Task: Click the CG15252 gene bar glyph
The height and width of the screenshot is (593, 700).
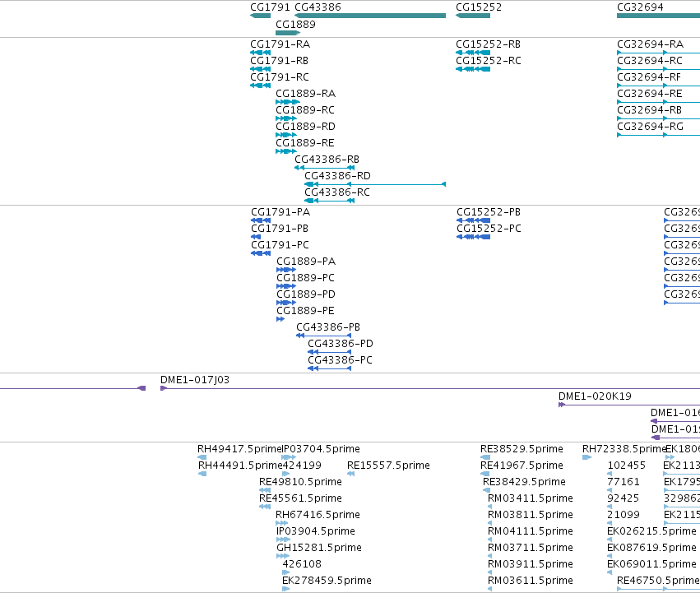Action: (x=473, y=16)
